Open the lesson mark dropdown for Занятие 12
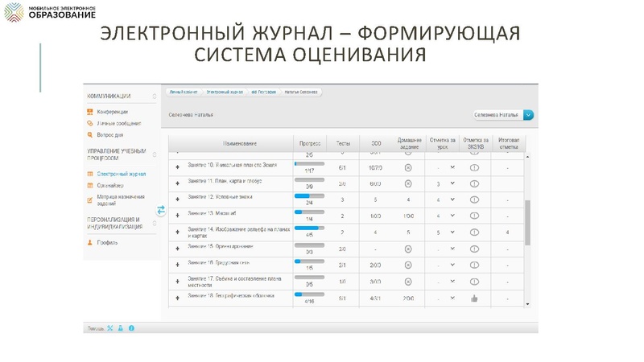The image size is (644, 362). [452, 200]
